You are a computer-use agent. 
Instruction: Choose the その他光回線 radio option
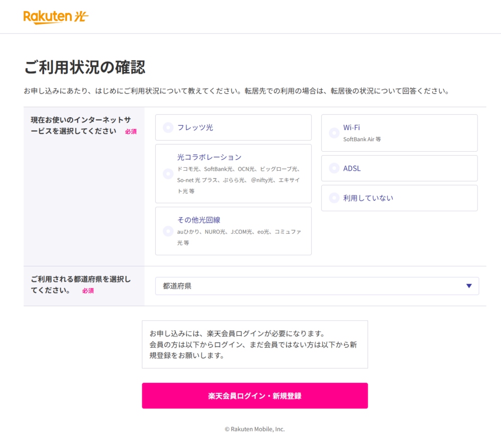pyautogui.click(x=168, y=231)
